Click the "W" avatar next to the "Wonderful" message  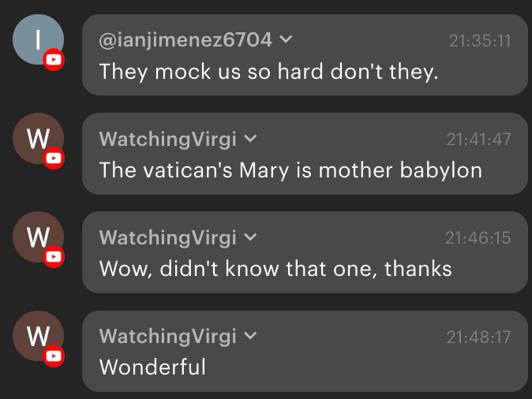[38, 336]
